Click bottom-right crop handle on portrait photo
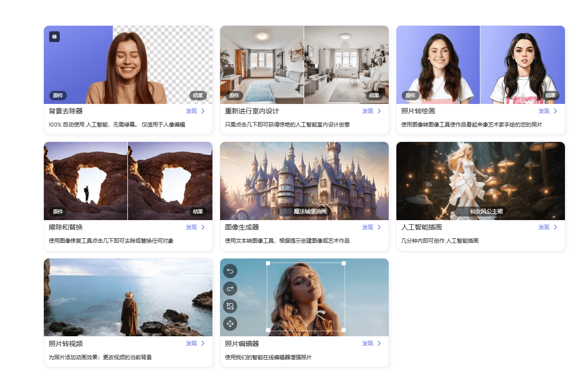 [343, 330]
